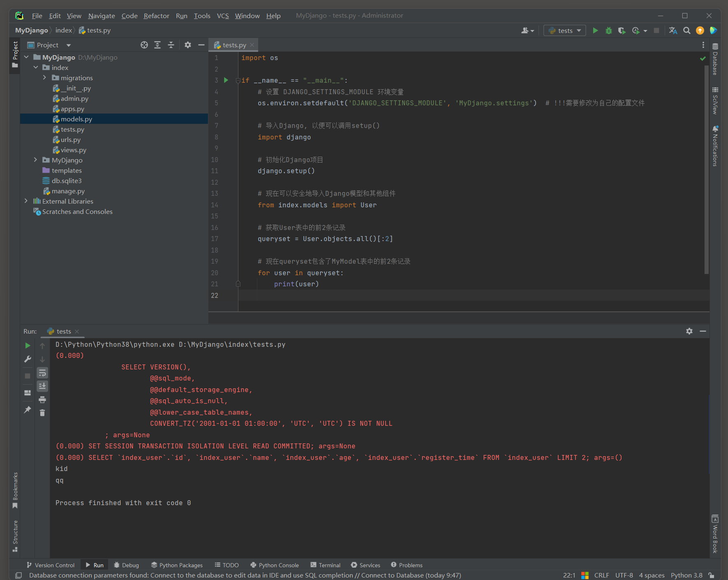This screenshot has width=728, height=580.
Task: Click gutter run arrow on line 3
Action: 226,80
